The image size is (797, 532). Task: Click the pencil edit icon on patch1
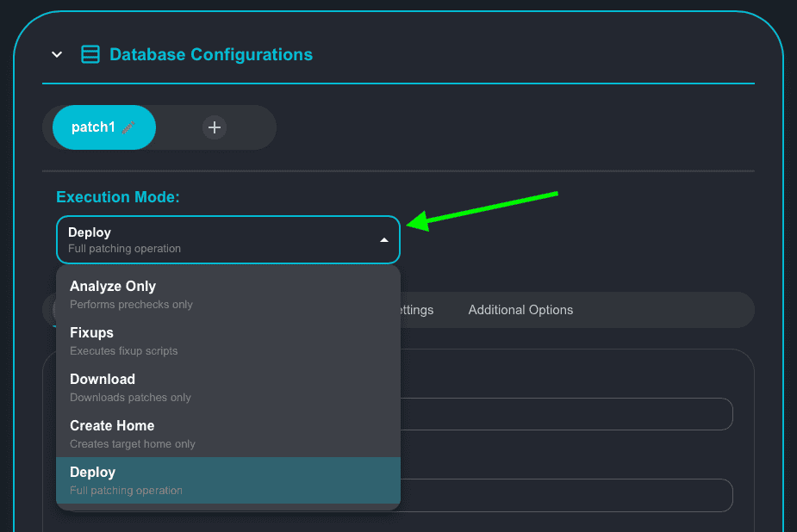tap(128, 127)
